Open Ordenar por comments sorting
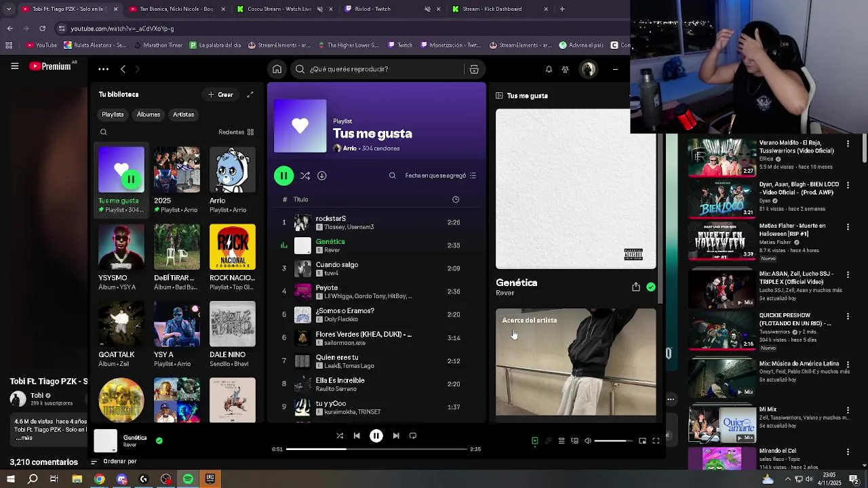Screen dimensions: 868x488 113,462
